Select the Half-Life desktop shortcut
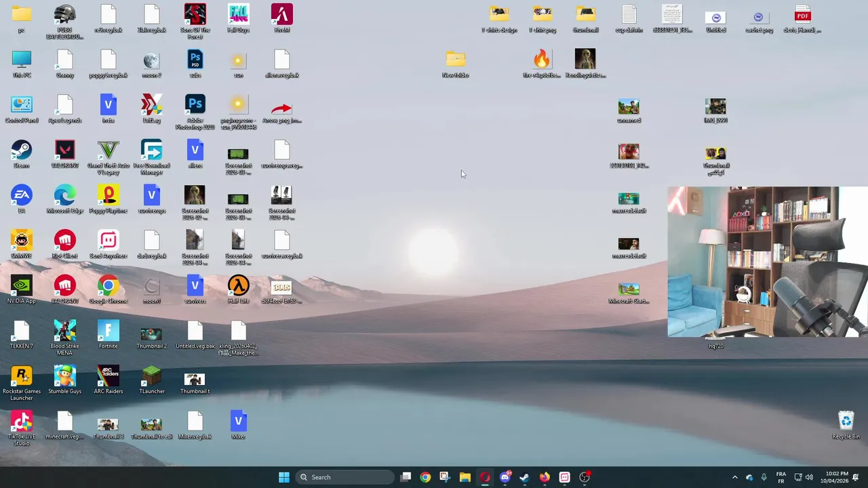Viewport: 868px width, 488px height. point(238,290)
